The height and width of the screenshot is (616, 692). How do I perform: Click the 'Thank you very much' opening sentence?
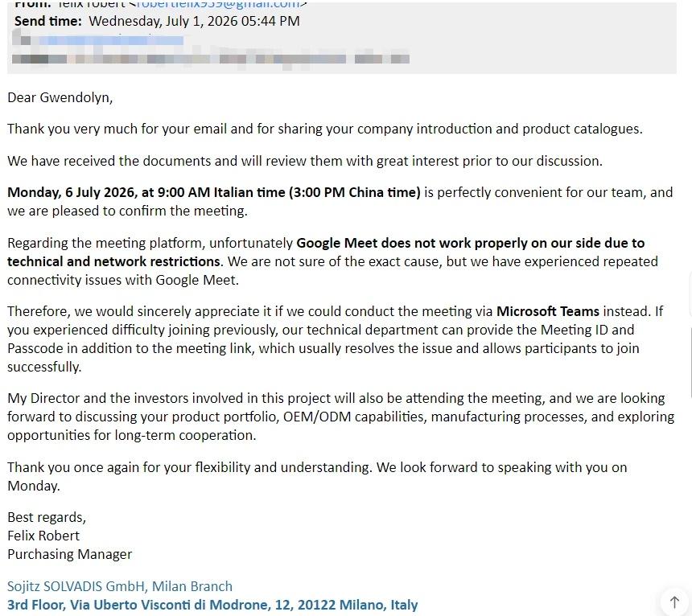tap(325, 129)
